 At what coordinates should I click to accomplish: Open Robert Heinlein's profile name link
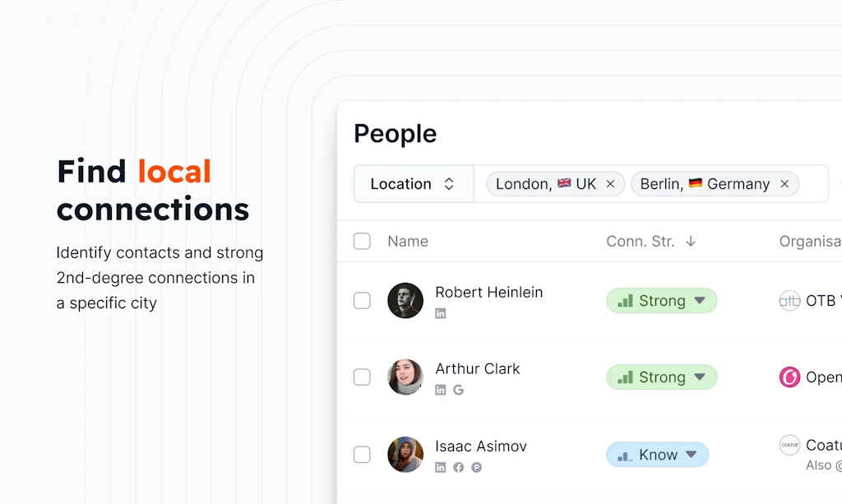click(488, 292)
